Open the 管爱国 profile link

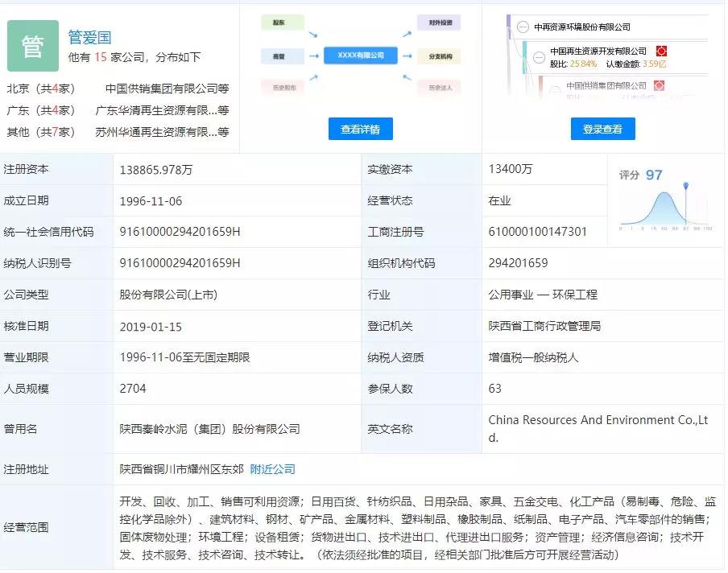pos(89,37)
